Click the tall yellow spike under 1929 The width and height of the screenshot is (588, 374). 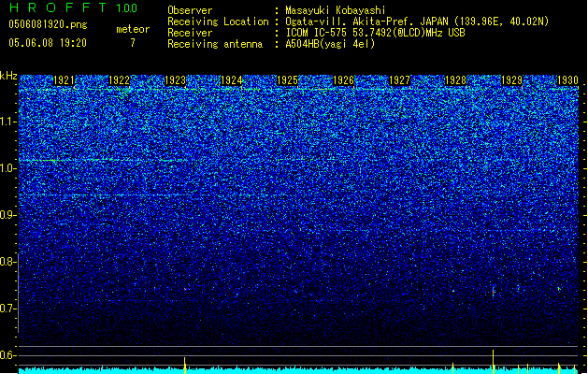click(x=494, y=362)
